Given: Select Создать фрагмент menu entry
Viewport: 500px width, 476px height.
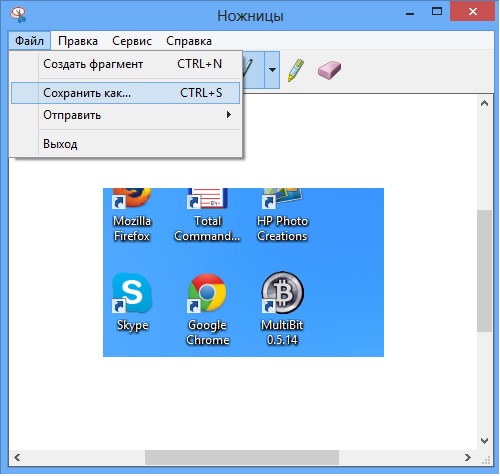Looking at the screenshot, I should [125, 64].
